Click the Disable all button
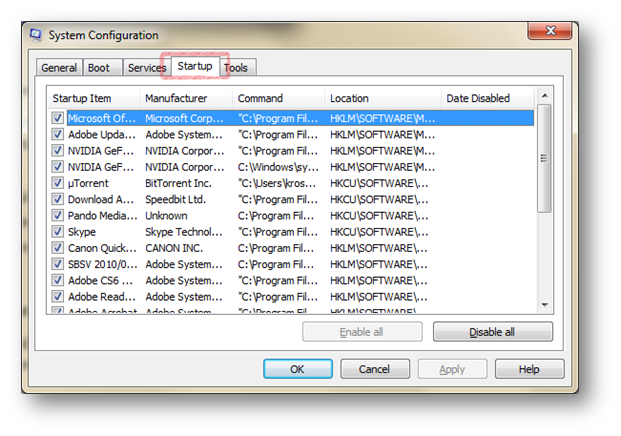The image size is (621, 436). pyautogui.click(x=492, y=332)
